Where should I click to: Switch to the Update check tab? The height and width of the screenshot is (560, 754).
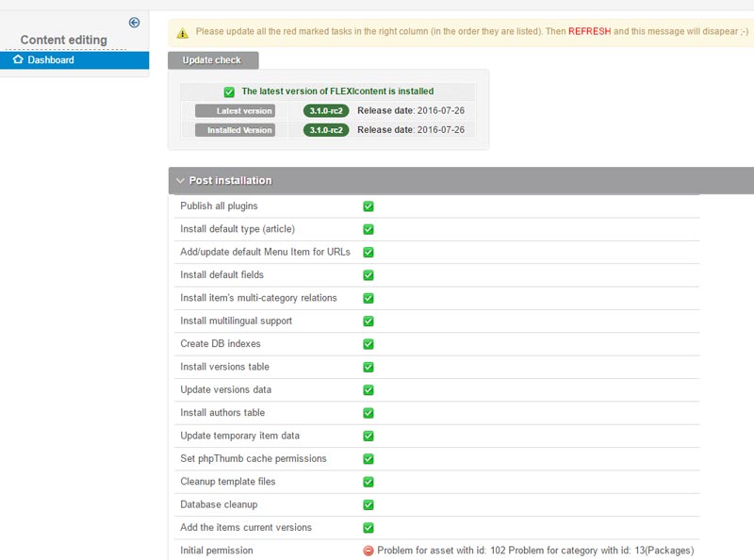[212, 60]
